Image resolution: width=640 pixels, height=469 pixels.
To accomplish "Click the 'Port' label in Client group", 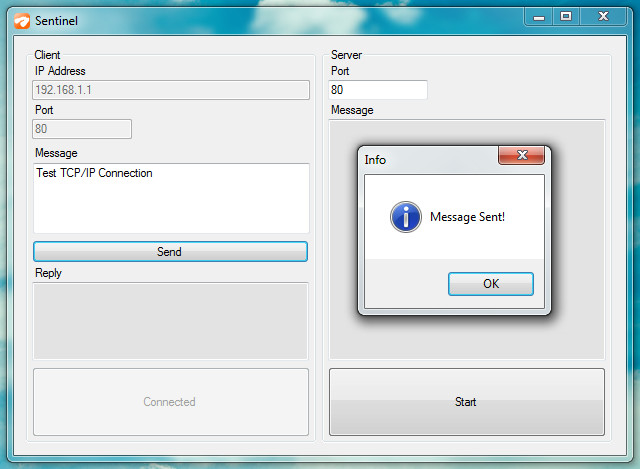I will point(44,110).
